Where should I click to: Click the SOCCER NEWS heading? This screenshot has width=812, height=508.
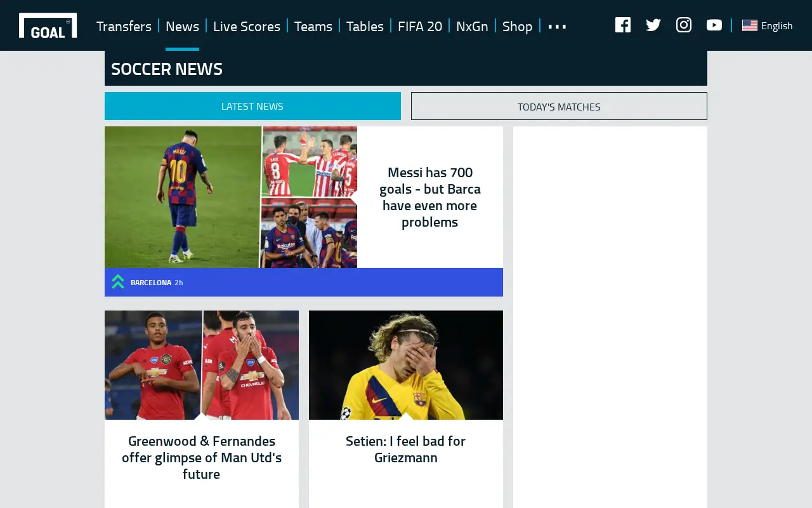167,69
